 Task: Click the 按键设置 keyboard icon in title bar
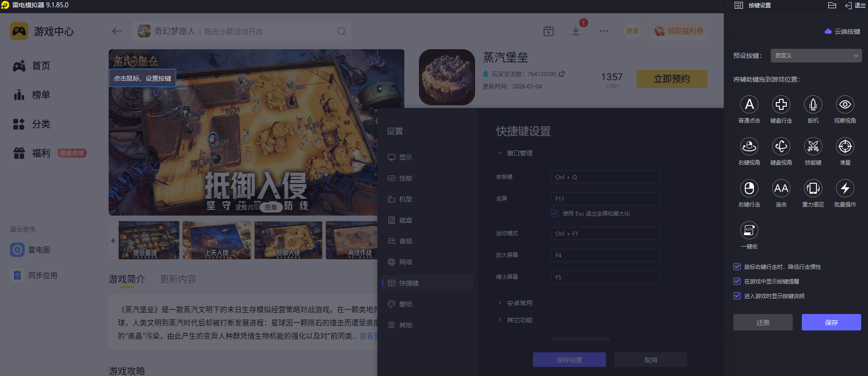pos(739,5)
